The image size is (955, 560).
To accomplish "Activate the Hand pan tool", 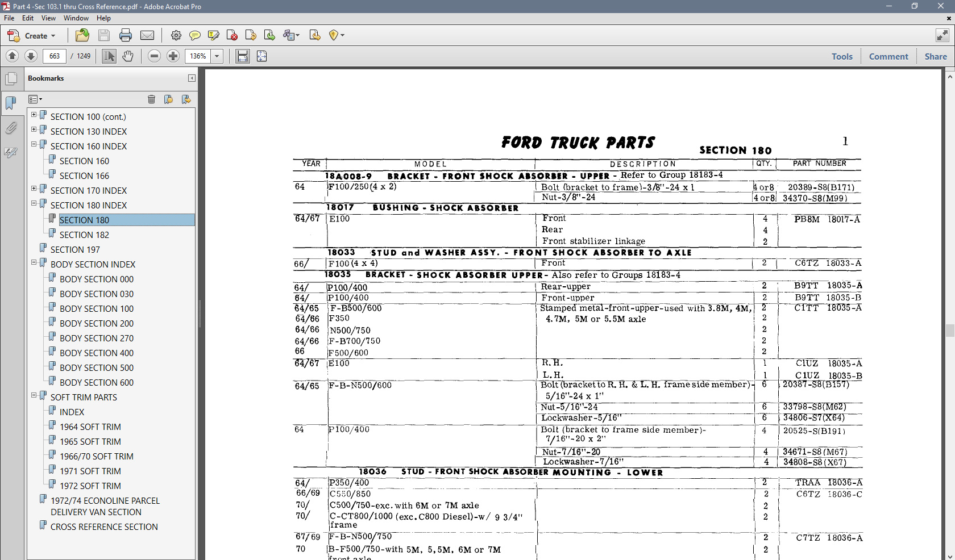I will (x=128, y=56).
